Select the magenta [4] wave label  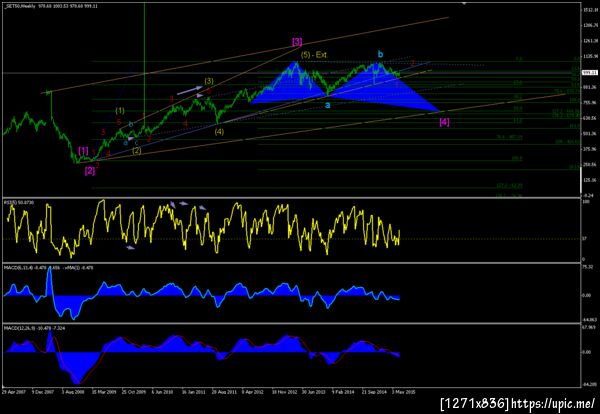444,122
